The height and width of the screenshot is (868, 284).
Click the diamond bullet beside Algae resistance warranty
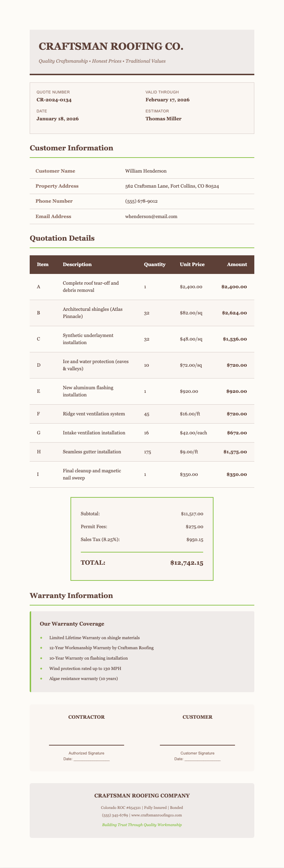(41, 679)
